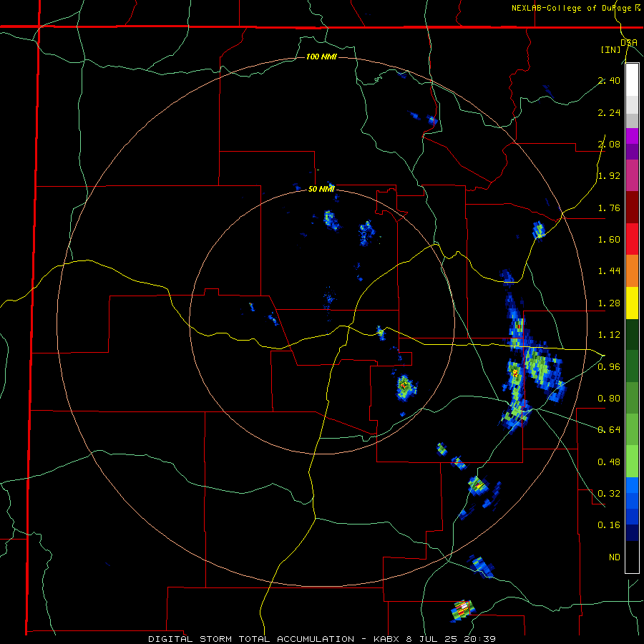The image size is (644, 644).
Task: Click the white-core storm cell at bottom
Action: pyautogui.click(x=463, y=609)
